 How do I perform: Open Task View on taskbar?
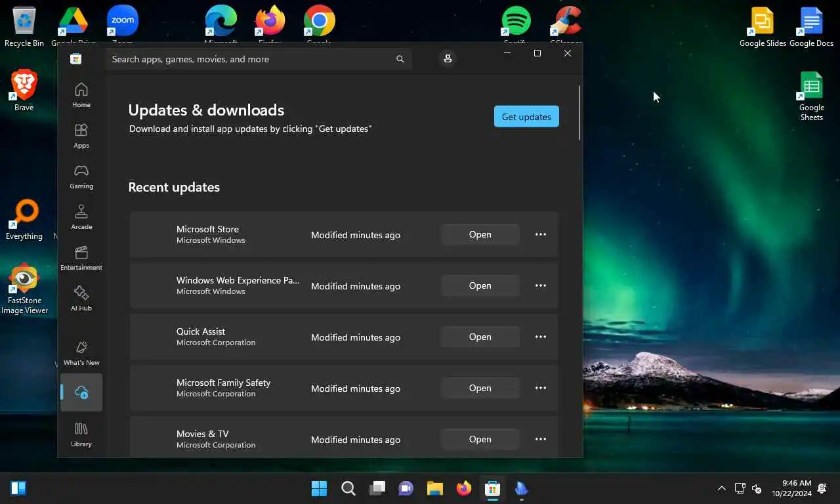[377, 488]
